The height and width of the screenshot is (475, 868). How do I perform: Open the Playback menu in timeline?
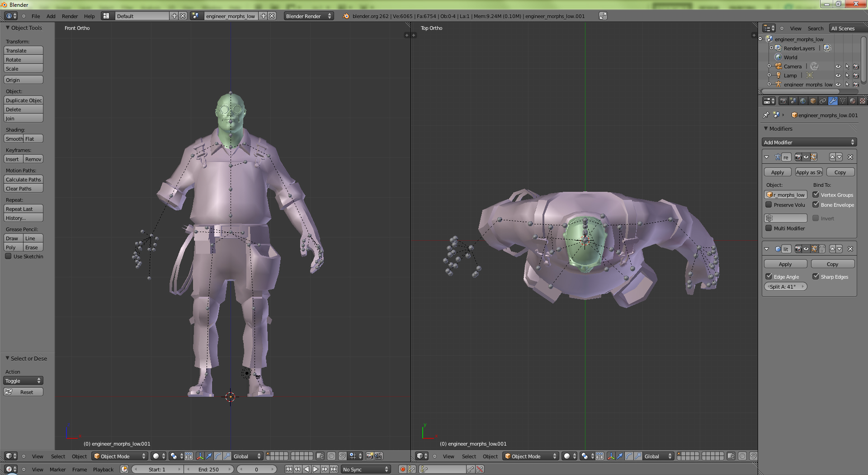(103, 469)
